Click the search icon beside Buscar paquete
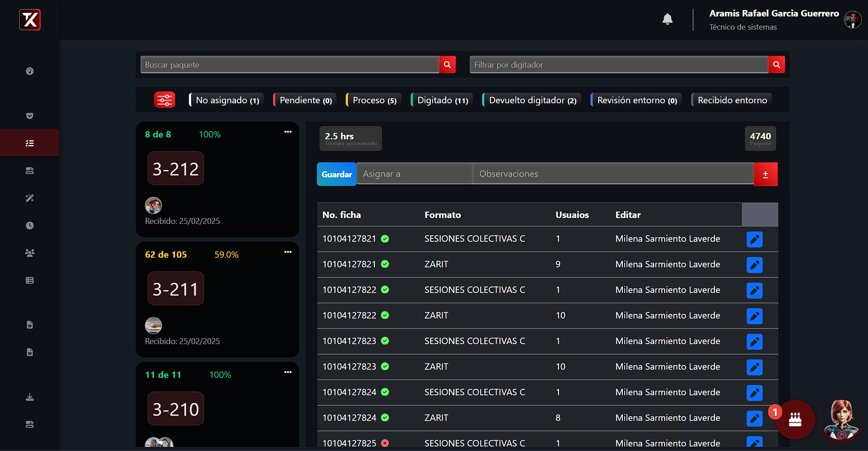868x451 pixels. coord(447,65)
